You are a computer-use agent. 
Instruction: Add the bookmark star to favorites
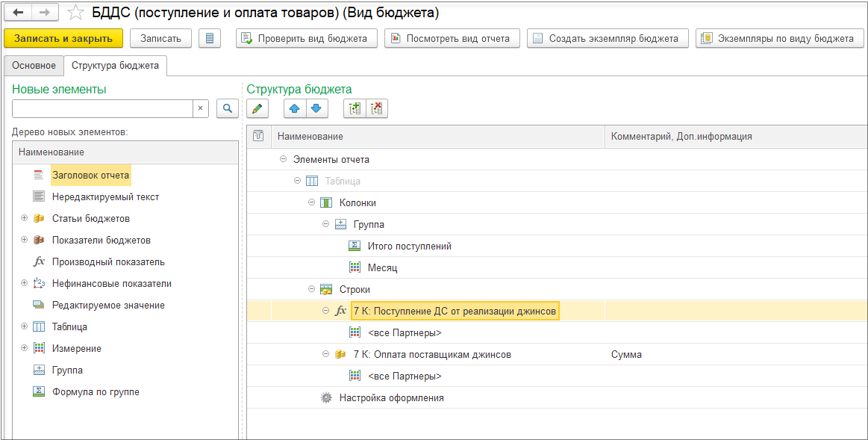[75, 13]
